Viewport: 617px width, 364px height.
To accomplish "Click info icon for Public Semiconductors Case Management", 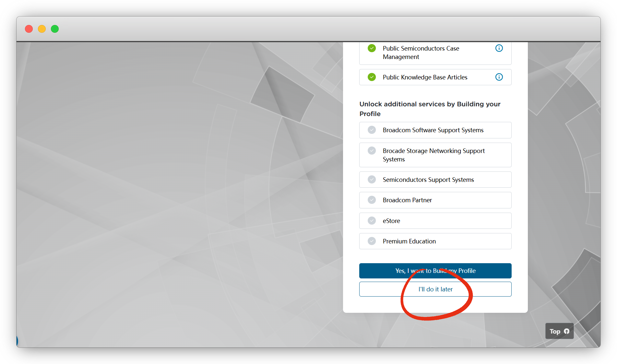I will click(499, 48).
